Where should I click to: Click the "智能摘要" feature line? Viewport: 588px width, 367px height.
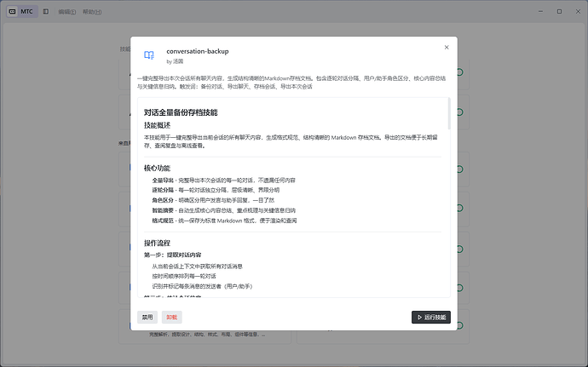pyautogui.click(x=223, y=210)
